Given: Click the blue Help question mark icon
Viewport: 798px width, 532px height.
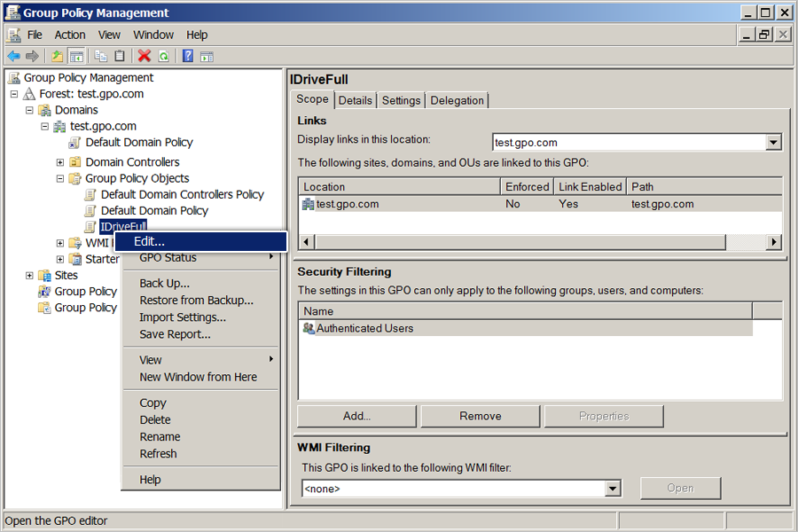Looking at the screenshot, I should 188,56.
